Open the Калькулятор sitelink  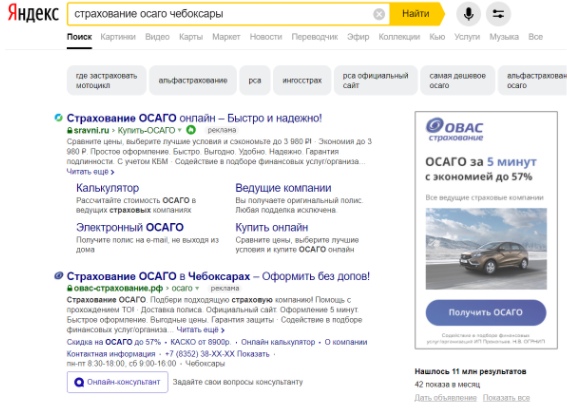click(x=107, y=188)
